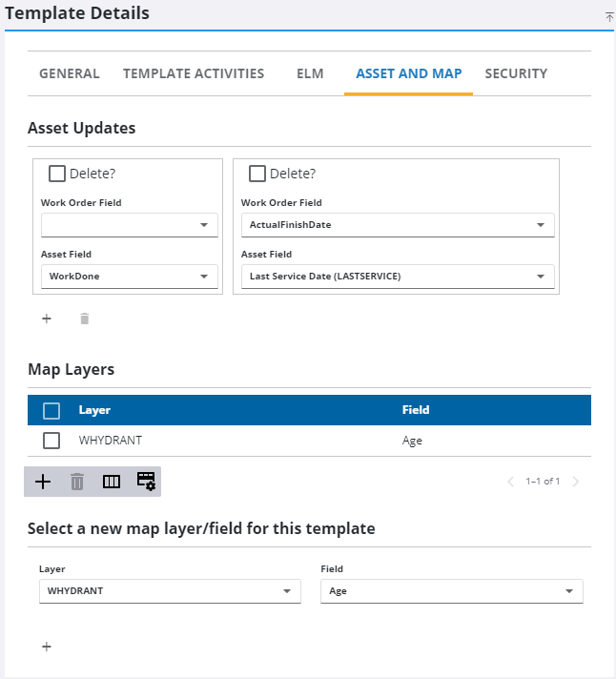Delete selected map layer trash icon
616x679 pixels.
point(77,482)
